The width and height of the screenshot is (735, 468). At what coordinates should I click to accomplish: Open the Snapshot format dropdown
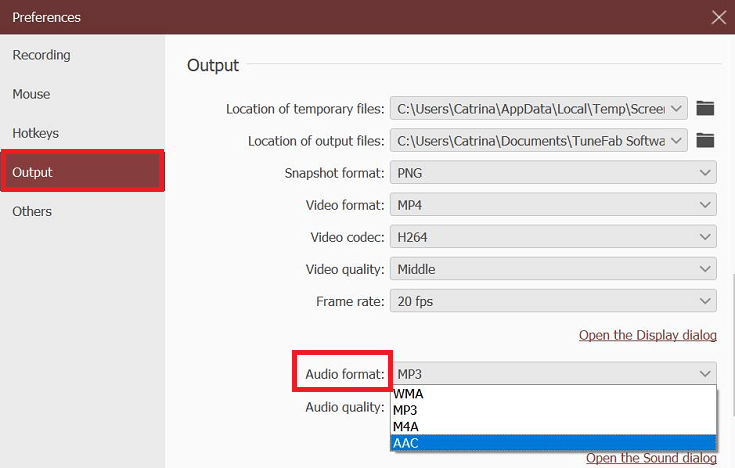[x=553, y=173]
